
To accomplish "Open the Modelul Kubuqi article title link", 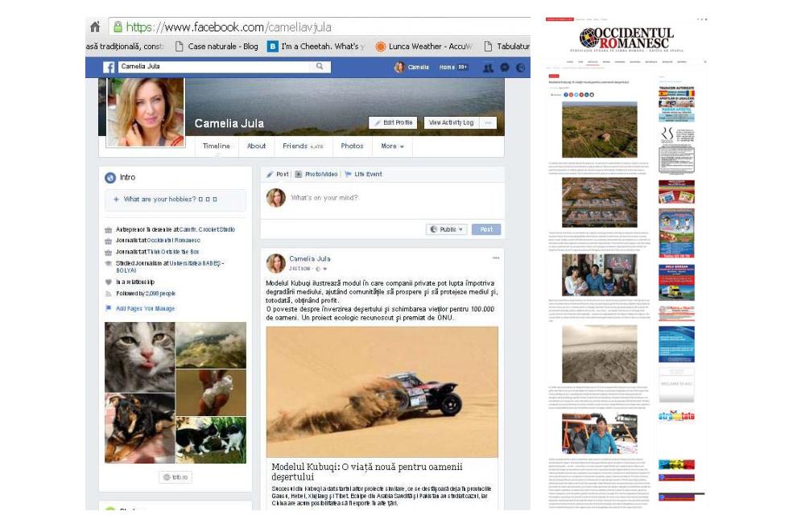I will click(367, 472).
